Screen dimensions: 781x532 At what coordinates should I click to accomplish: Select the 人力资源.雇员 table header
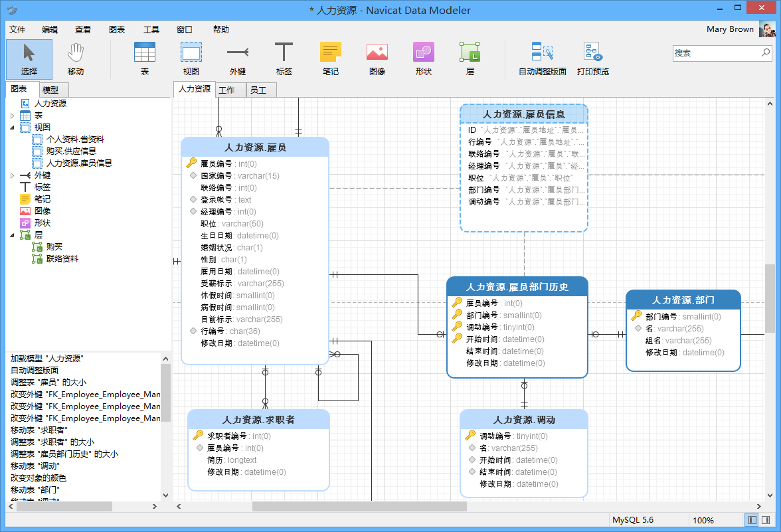coord(255,147)
